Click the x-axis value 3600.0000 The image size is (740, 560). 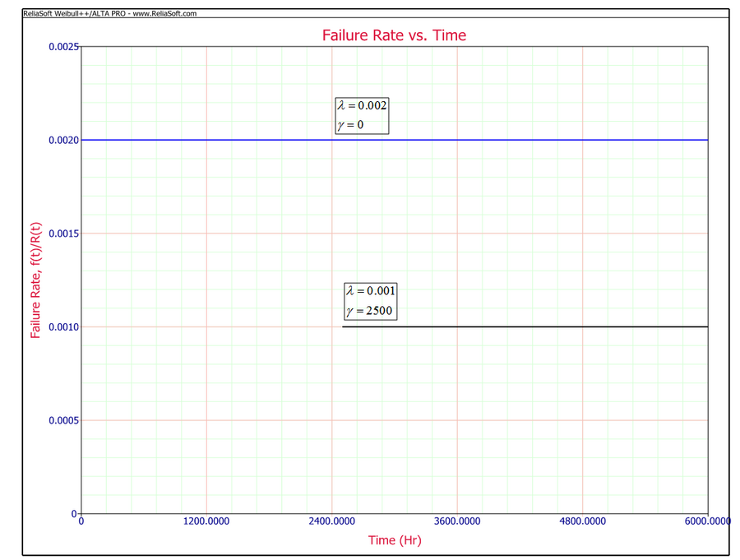click(x=457, y=521)
